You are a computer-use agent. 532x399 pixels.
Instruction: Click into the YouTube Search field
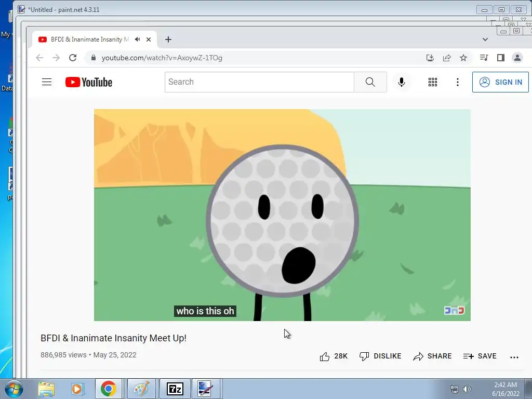[260, 82]
